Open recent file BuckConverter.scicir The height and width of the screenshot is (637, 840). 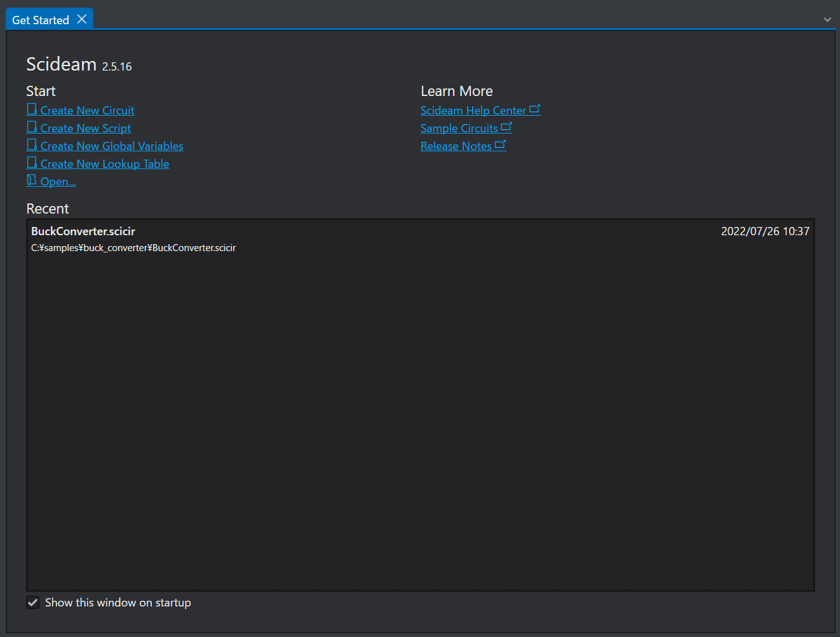[x=83, y=231]
